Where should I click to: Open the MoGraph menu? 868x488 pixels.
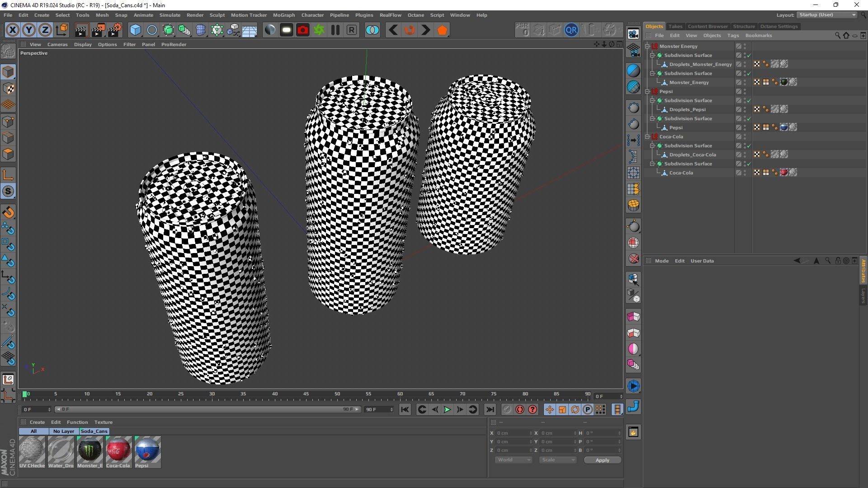(x=283, y=15)
